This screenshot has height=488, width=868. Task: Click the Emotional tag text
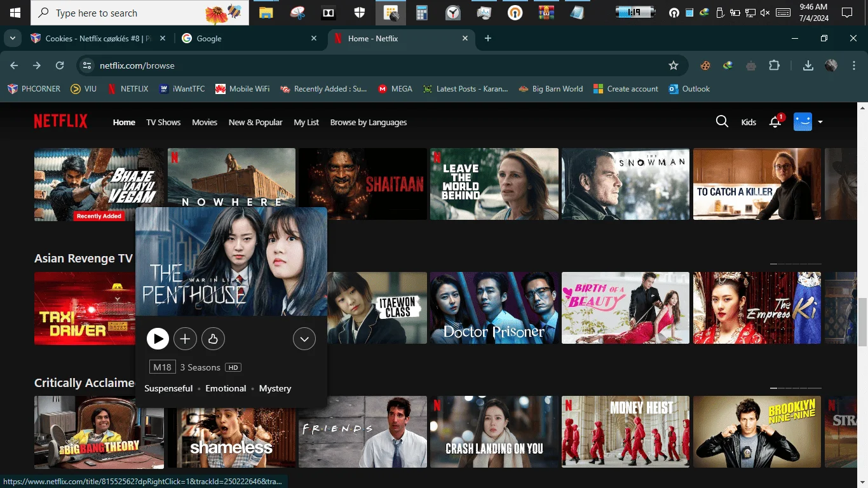coord(226,388)
